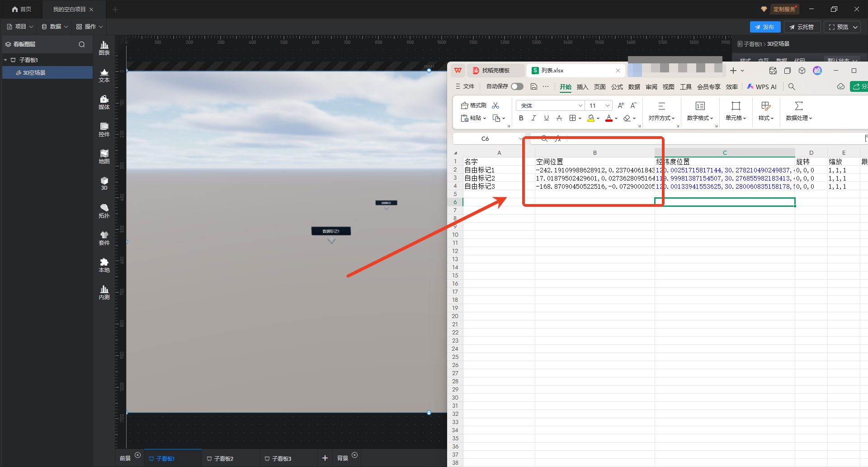Click the italic formatting icon

pyautogui.click(x=533, y=118)
